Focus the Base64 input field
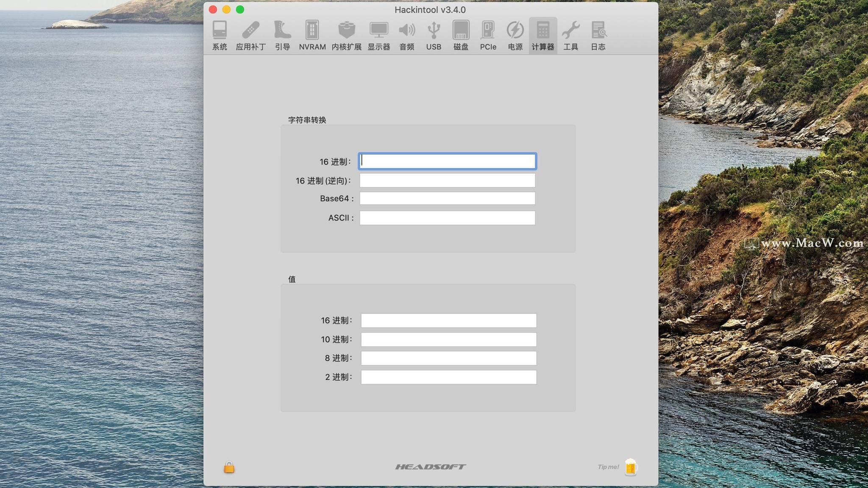This screenshot has width=868, height=488. pos(447,199)
